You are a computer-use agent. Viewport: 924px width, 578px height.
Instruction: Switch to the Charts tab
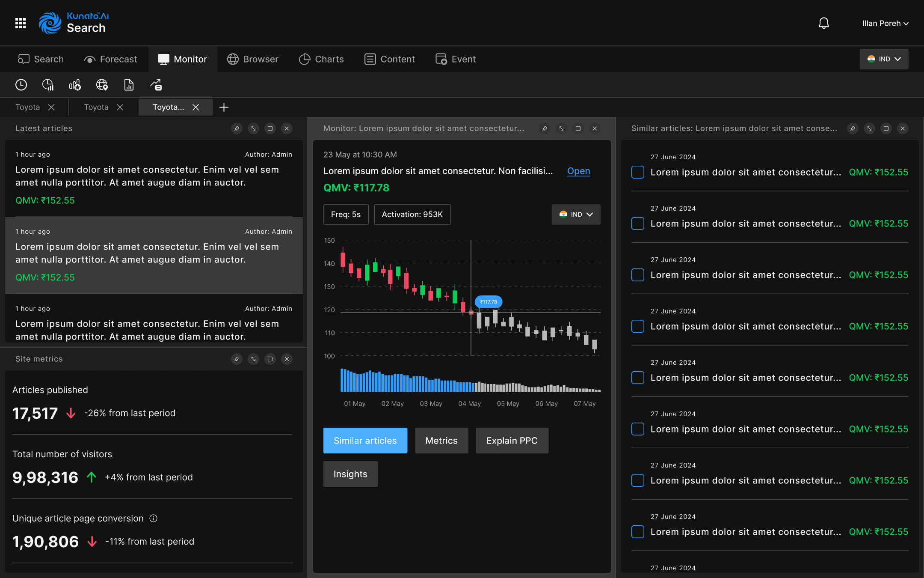click(x=321, y=59)
